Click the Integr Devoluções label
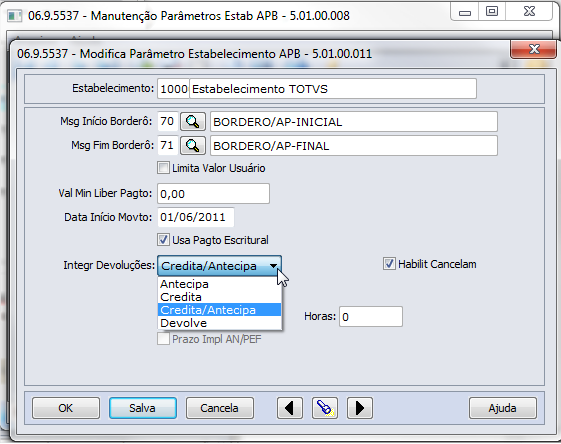This screenshot has width=561, height=444. pos(109,265)
